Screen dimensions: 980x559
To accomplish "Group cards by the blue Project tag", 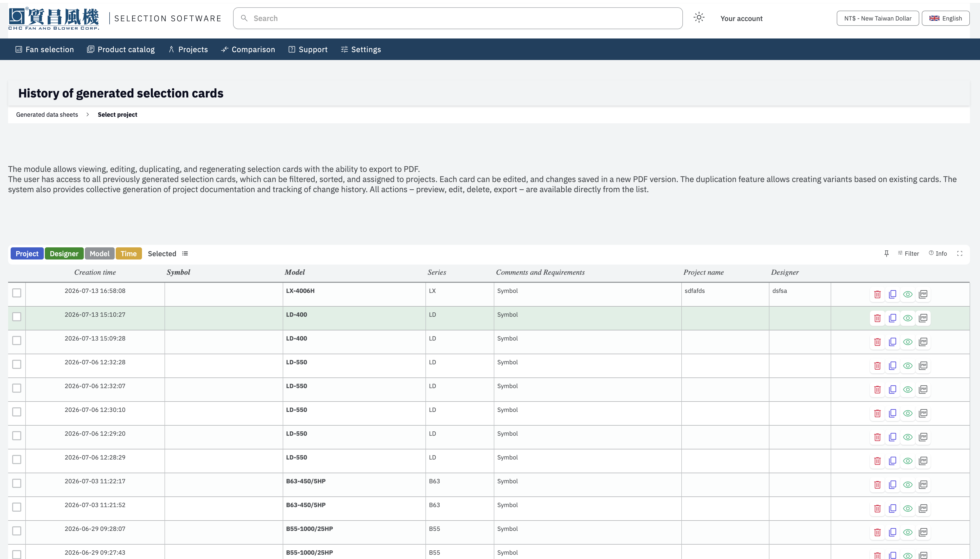I will coord(27,253).
